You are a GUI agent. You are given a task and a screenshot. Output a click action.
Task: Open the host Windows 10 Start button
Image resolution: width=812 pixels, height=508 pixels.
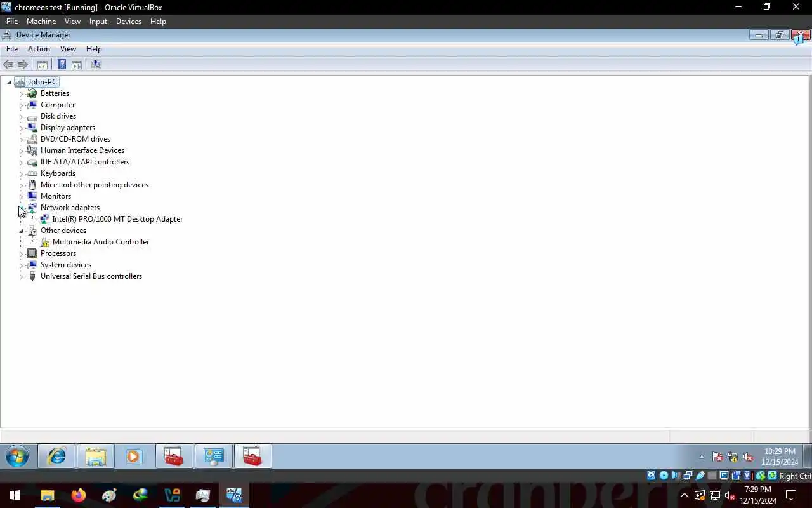[15, 495]
